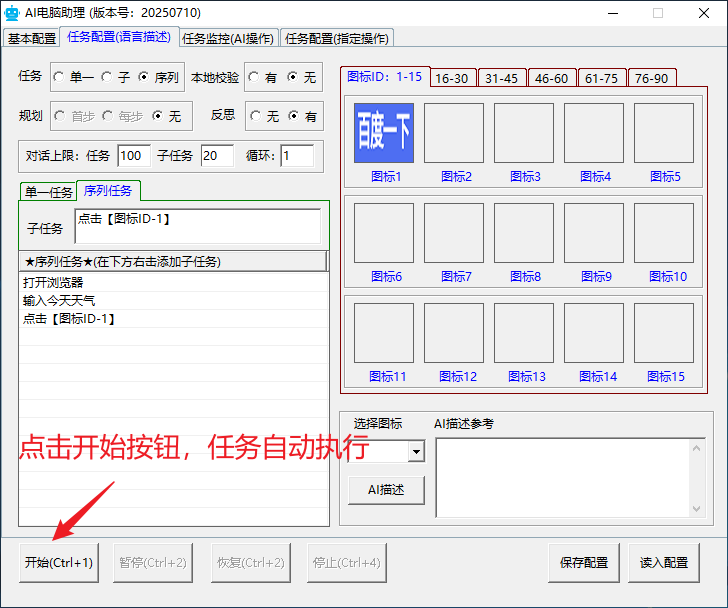
Task: Open the 选择图标 dropdown
Action: point(416,452)
